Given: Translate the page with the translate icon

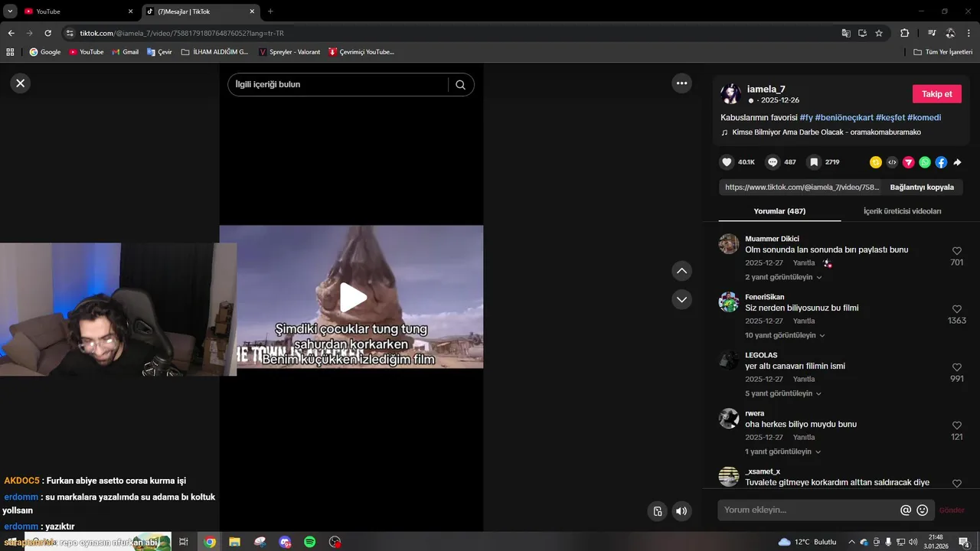Looking at the screenshot, I should [845, 33].
